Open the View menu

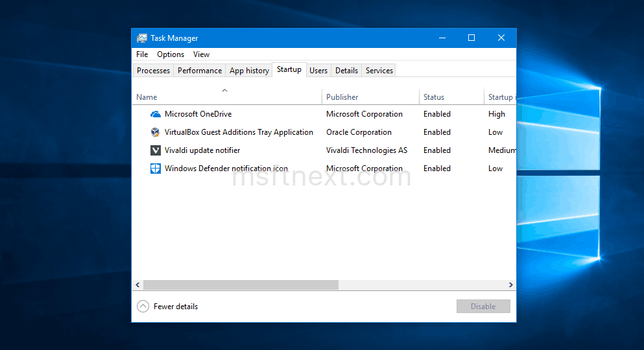click(201, 54)
